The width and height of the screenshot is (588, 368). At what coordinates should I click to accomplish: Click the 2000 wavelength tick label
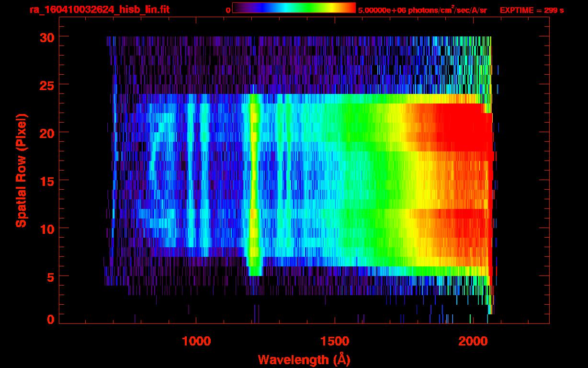pos(472,341)
